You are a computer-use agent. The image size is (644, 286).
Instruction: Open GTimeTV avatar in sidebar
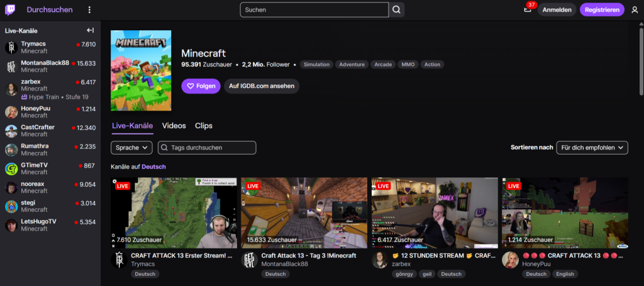(11, 168)
